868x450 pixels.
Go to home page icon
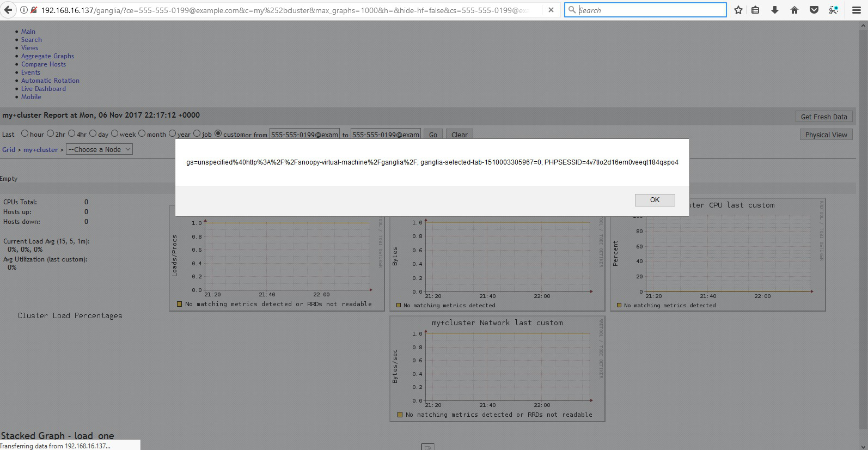coord(794,10)
